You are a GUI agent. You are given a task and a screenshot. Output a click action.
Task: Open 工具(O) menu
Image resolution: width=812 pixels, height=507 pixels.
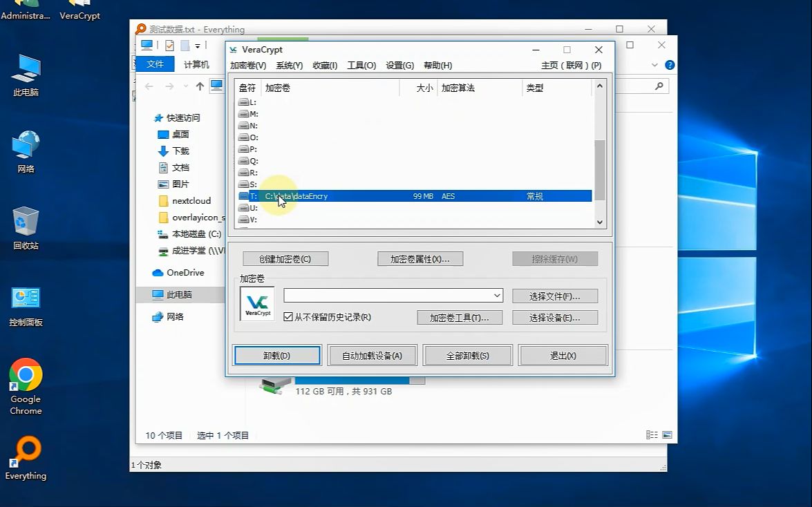click(361, 65)
